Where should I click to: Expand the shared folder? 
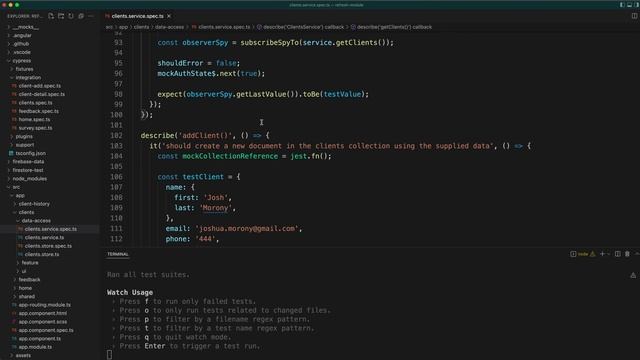[27, 296]
